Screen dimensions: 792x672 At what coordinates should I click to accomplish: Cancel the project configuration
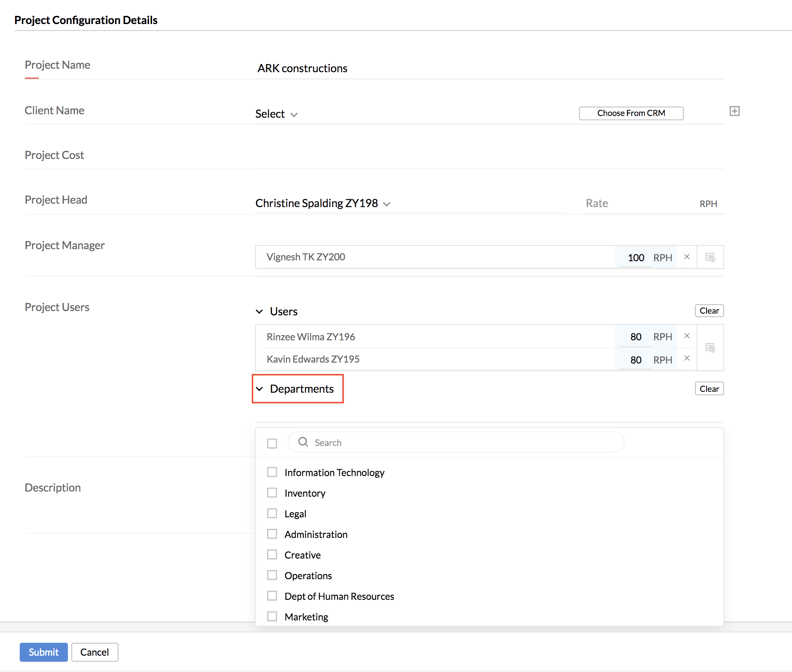click(x=94, y=652)
